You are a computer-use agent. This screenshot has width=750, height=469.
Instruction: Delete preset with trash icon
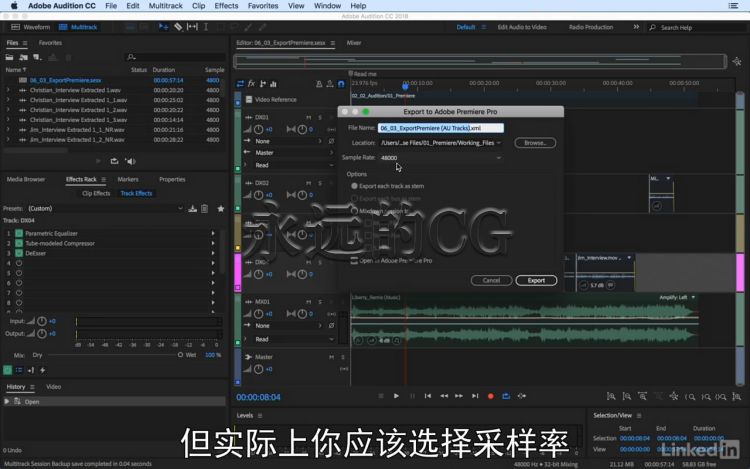tap(204, 208)
